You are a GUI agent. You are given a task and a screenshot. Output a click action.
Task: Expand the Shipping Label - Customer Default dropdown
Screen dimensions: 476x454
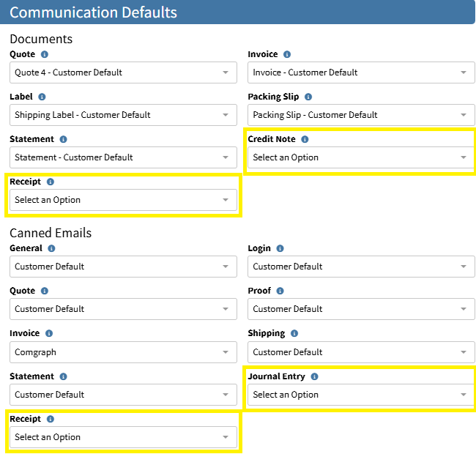click(x=123, y=115)
